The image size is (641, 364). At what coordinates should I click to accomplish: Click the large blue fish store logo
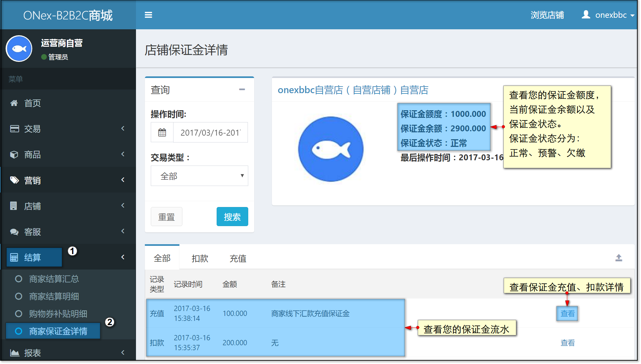point(331,149)
